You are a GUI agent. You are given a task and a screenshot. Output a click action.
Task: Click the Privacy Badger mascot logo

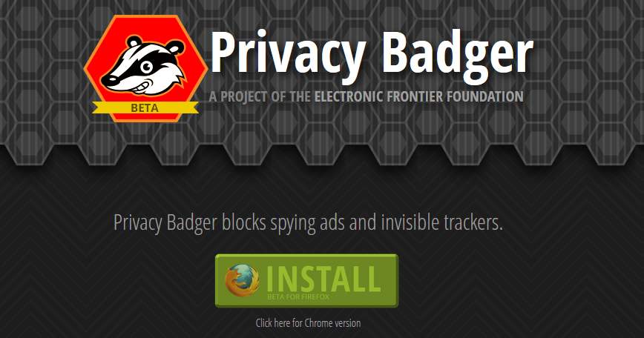(146, 68)
